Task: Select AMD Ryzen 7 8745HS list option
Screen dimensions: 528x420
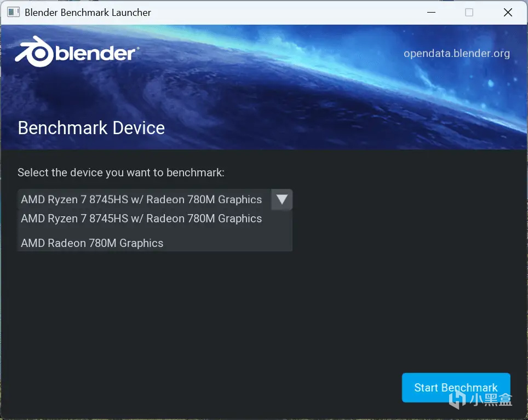Action: pyautogui.click(x=155, y=218)
